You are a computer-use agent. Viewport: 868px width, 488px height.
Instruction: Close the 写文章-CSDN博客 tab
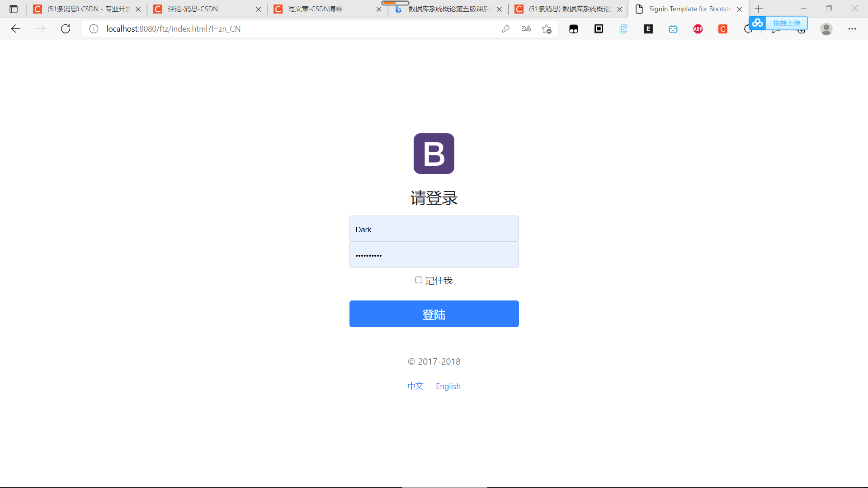(x=379, y=9)
